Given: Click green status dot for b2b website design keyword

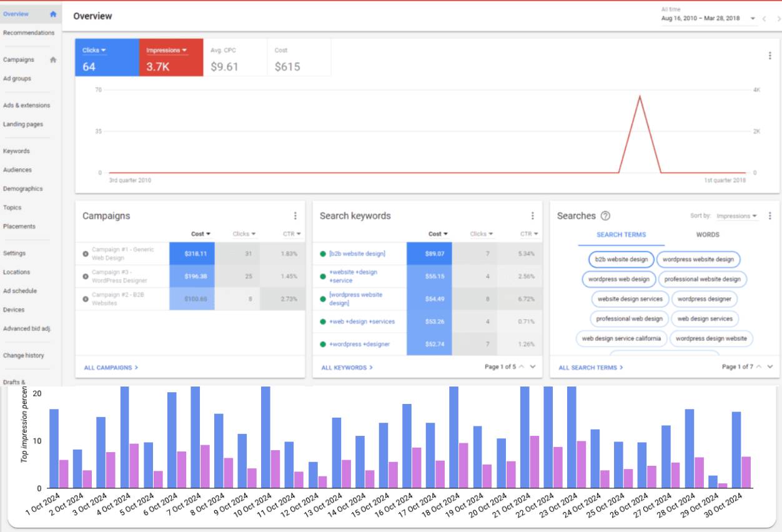Looking at the screenshot, I should (323, 254).
